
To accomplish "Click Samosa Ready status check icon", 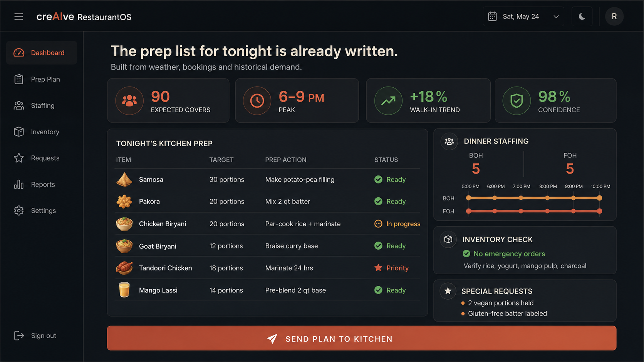I will coord(378,180).
